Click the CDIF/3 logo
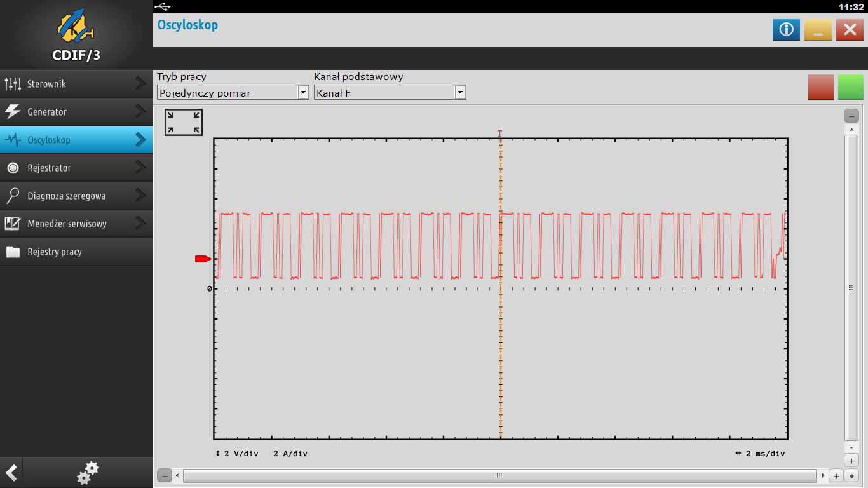 click(76, 34)
